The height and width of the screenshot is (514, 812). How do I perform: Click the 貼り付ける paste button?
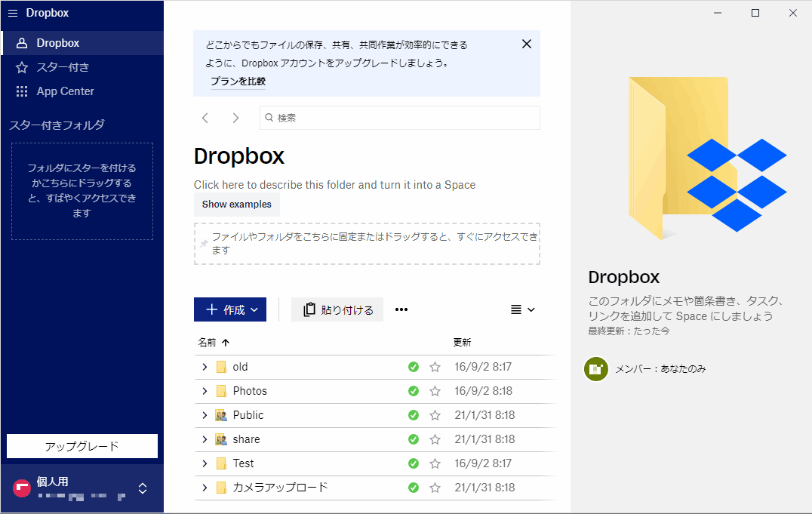(337, 309)
